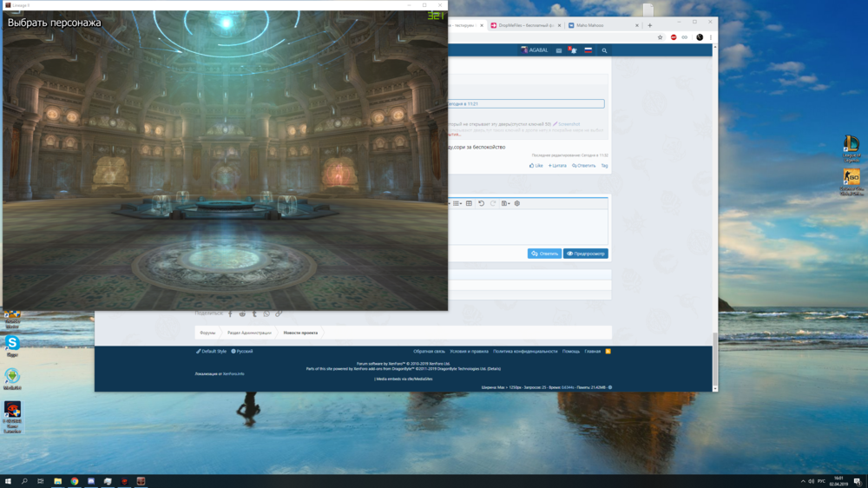Click the Russian flag language icon
This screenshot has width=868, height=488.
[589, 50]
